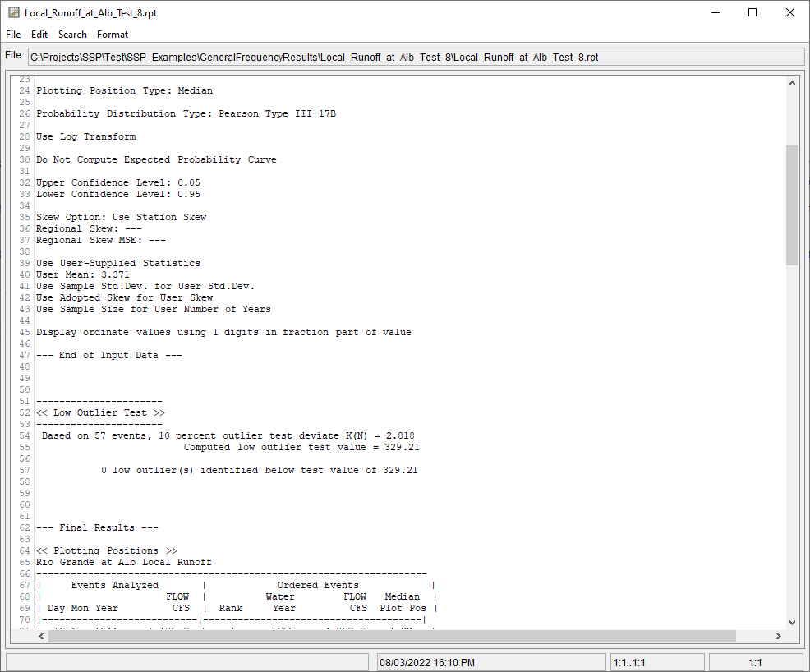Click the 'Regional Skew: ---' line
Screen dimensions: 810x672
click(89, 229)
